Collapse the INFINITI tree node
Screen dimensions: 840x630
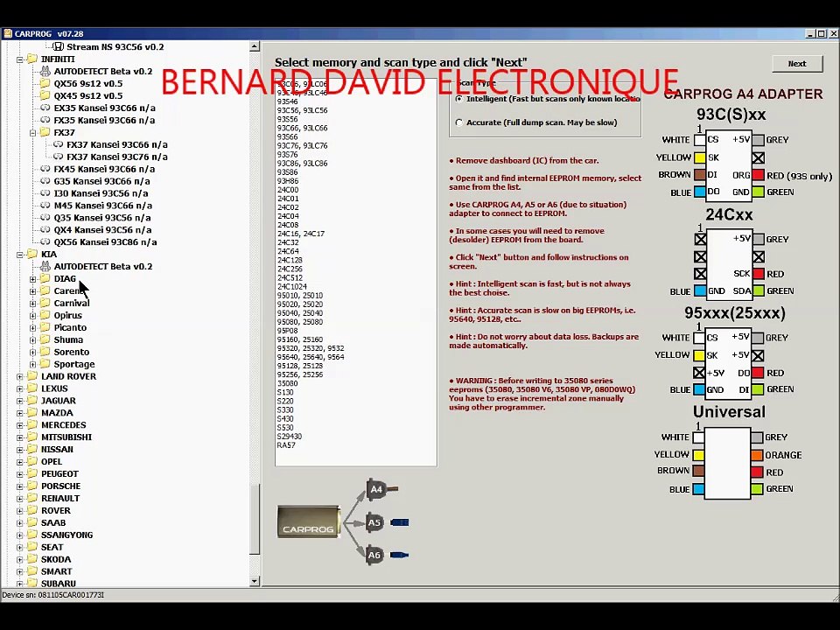[x=20, y=59]
